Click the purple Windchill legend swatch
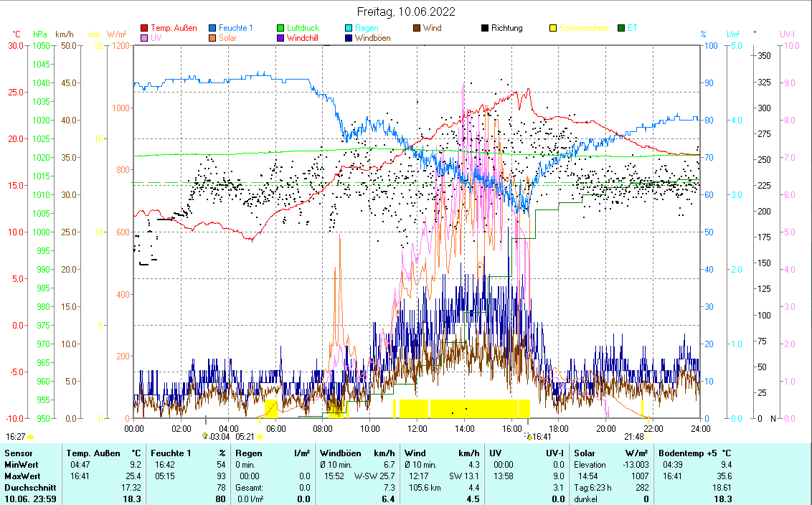Image resolution: width=812 pixels, height=505 pixels. 280,38
